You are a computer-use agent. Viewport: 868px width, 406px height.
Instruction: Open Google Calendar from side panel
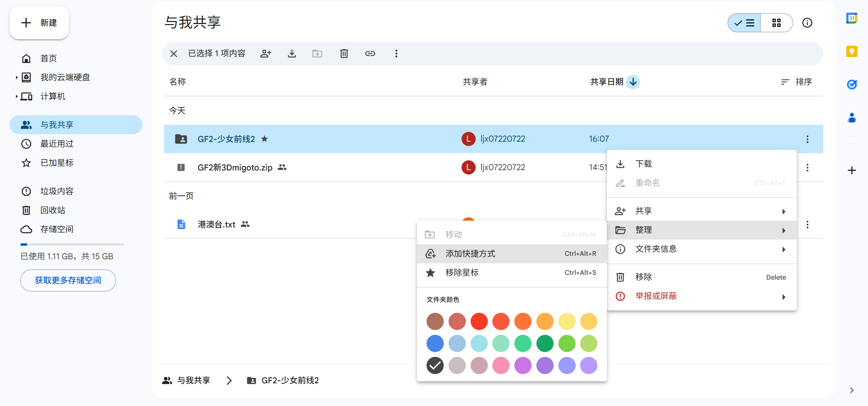[851, 19]
